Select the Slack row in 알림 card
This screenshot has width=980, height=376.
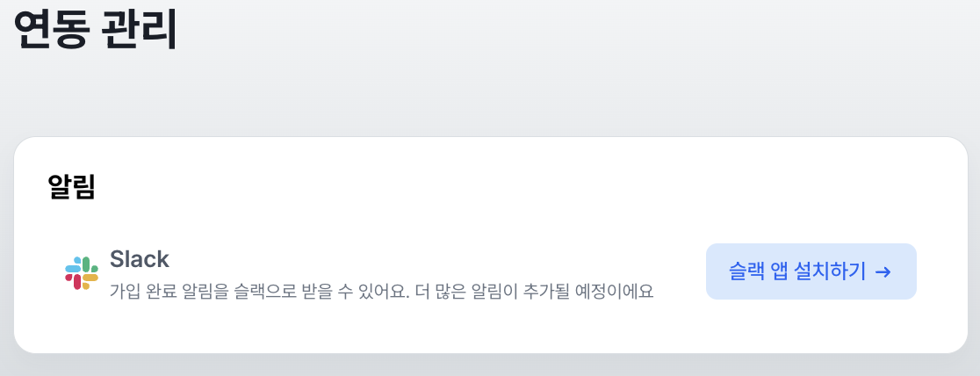(491, 272)
